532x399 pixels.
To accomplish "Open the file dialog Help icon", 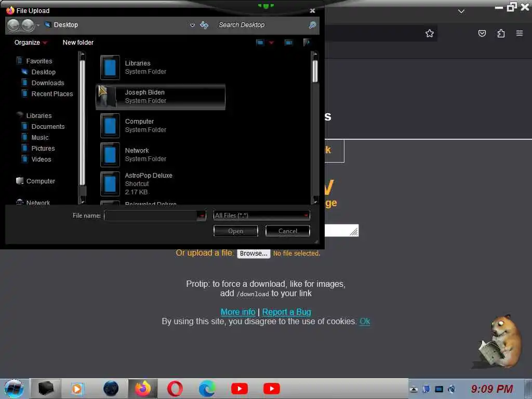I will 307,43.
